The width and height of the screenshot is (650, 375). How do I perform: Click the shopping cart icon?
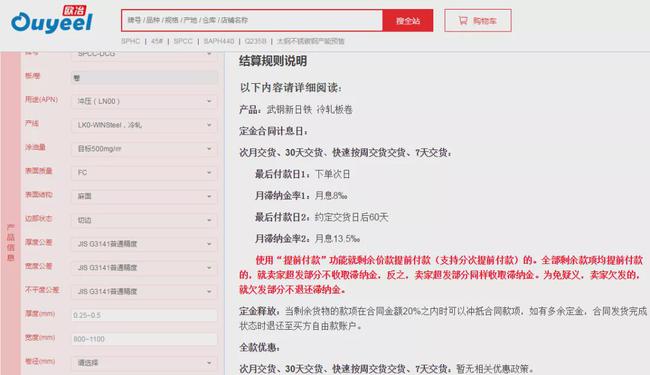pos(463,20)
